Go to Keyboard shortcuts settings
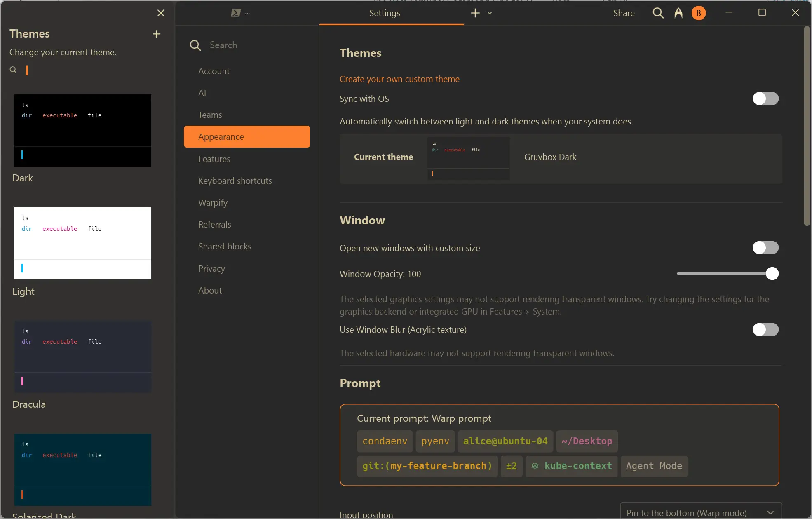Screen dimensions: 812x519 [235, 181]
